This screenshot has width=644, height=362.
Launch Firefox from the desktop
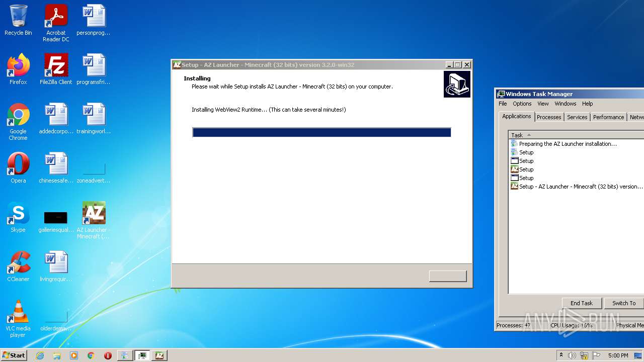click(18, 69)
